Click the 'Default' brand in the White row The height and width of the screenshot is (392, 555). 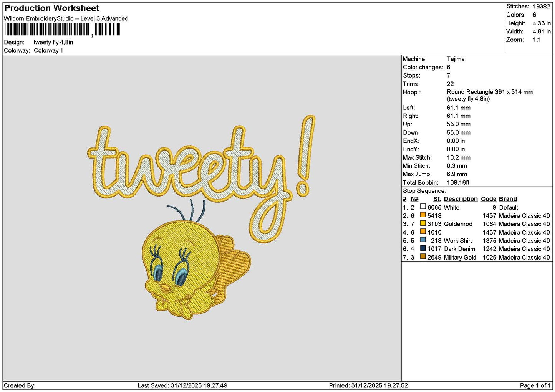pos(509,207)
